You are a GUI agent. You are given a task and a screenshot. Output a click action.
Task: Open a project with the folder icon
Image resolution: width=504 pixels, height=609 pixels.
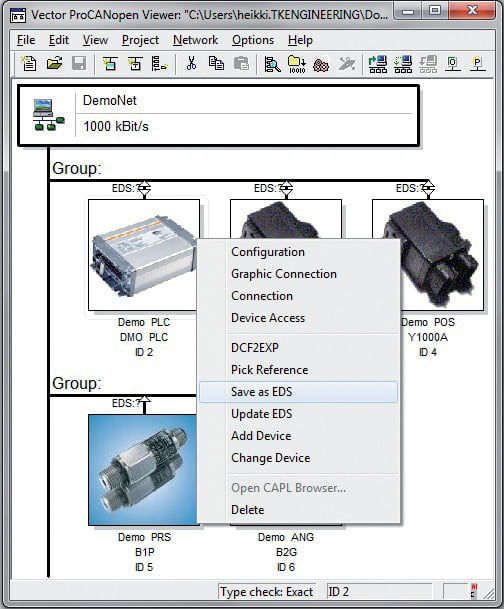(54, 64)
